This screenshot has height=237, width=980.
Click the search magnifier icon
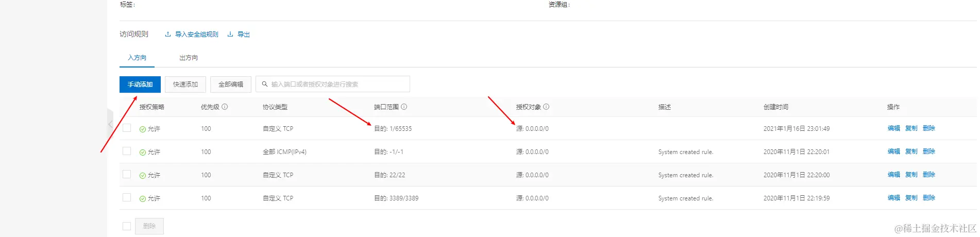pyautogui.click(x=265, y=84)
